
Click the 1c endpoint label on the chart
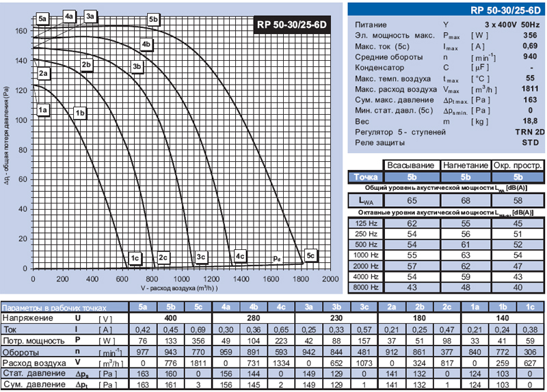(135, 257)
